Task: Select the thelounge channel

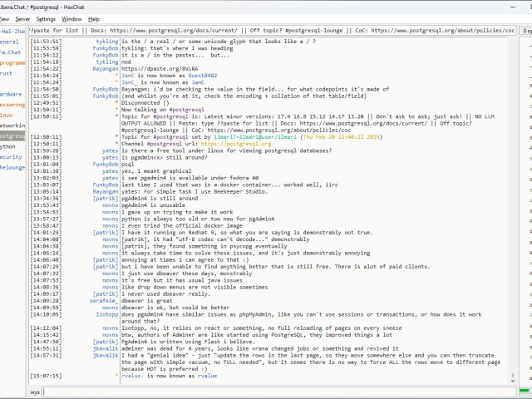Action: pyautogui.click(x=12, y=167)
